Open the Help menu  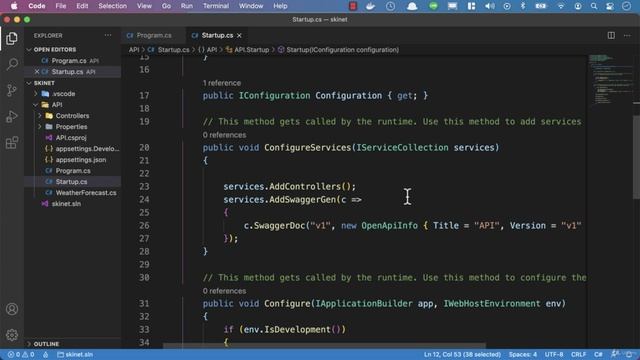(x=280, y=6)
